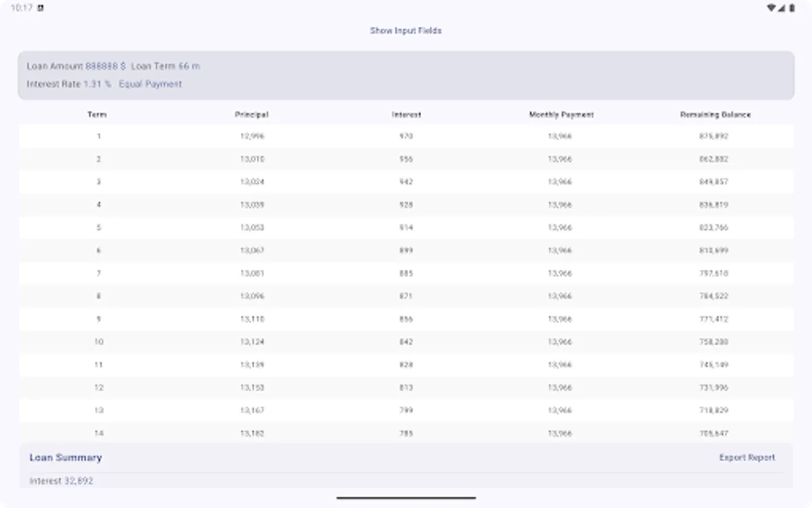The image size is (812, 508).
Task: Tap interest value 799
Action: click(406, 410)
